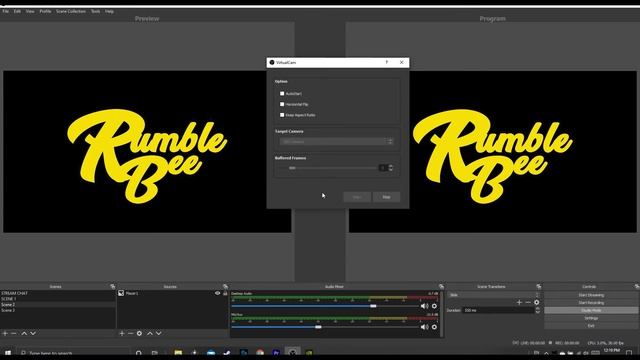Adjust Desktop Audio volume slider
The height and width of the screenshot is (360, 640).
click(x=325, y=306)
